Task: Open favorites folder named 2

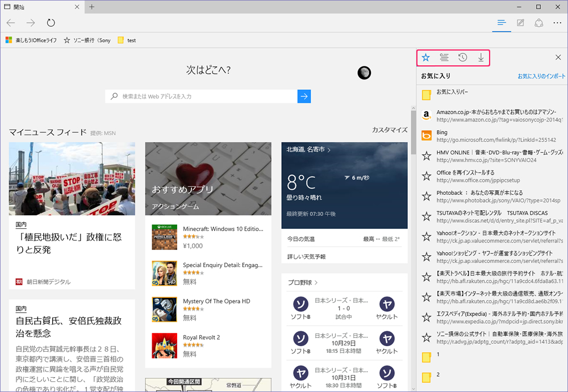Action: (x=492, y=377)
